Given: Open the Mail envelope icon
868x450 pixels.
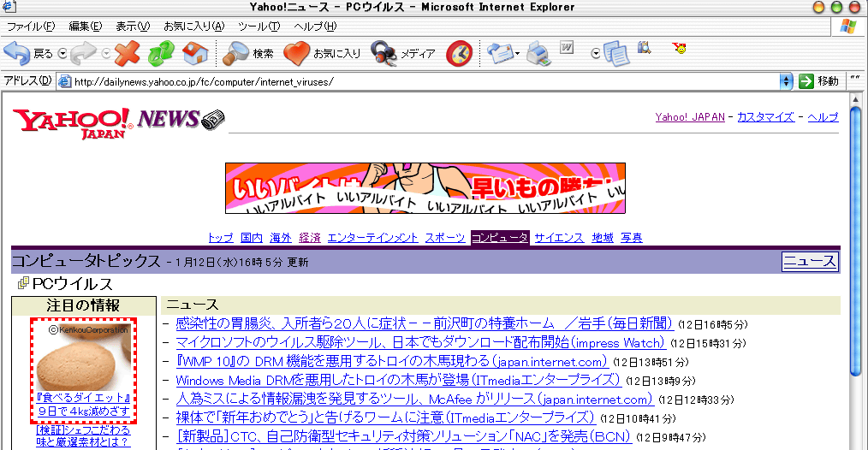Looking at the screenshot, I should [x=501, y=53].
